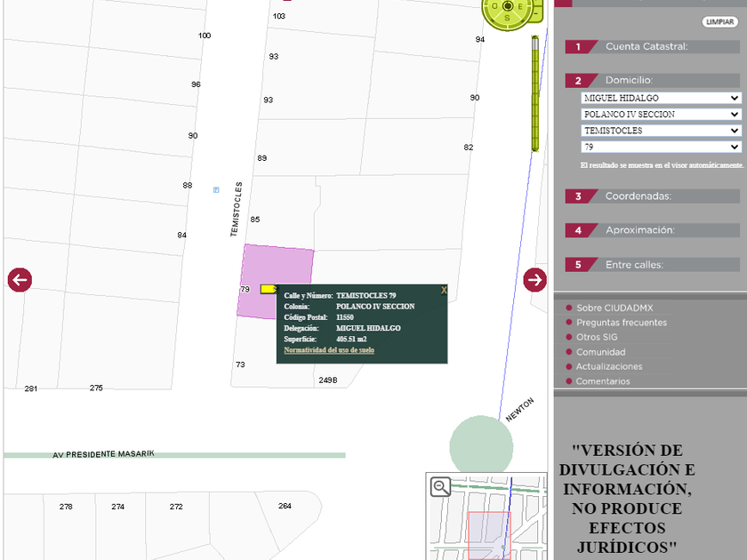
Task: Click the NEWTON street label
Action: click(x=519, y=410)
